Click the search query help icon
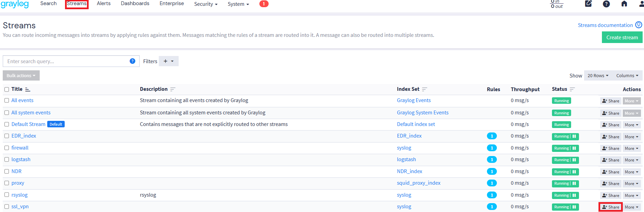Image resolution: width=644 pixels, height=212 pixels. [132, 61]
